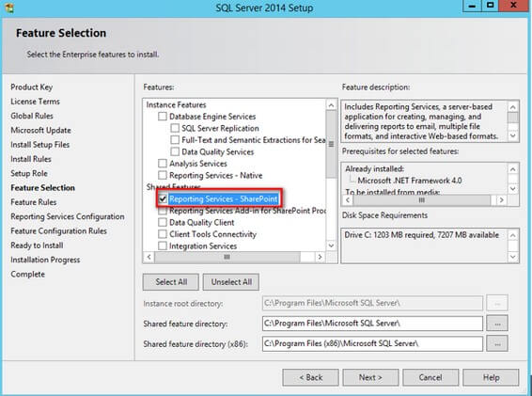
Task: Select the bold Feature Selection sidebar step
Action: [42, 188]
